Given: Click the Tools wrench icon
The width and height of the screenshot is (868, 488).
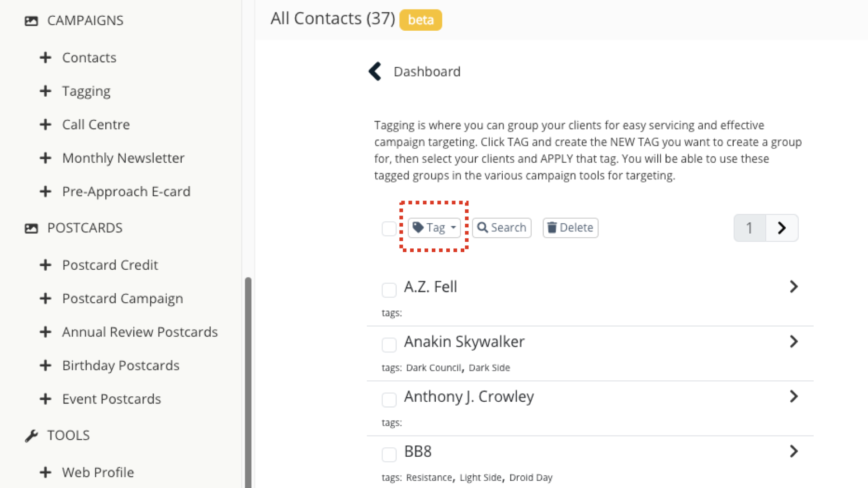Looking at the screenshot, I should pyautogui.click(x=31, y=436).
